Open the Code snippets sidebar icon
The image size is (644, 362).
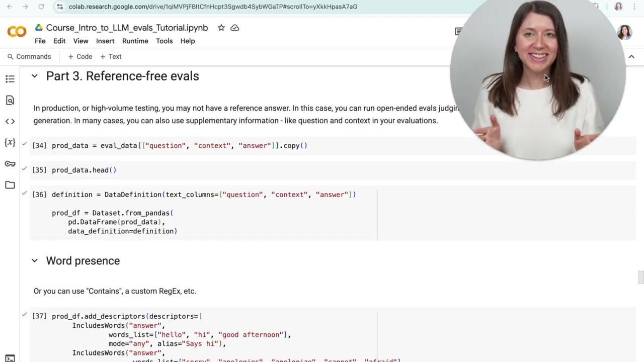coord(10,121)
